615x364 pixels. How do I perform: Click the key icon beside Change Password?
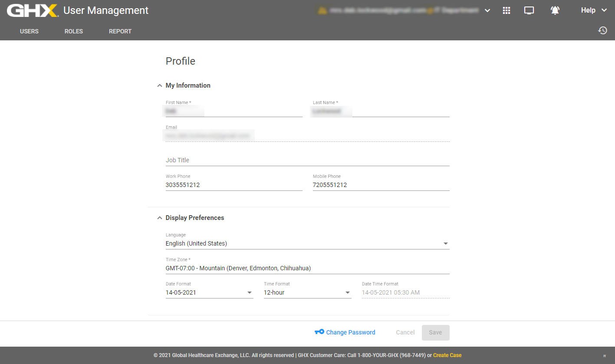(x=319, y=332)
